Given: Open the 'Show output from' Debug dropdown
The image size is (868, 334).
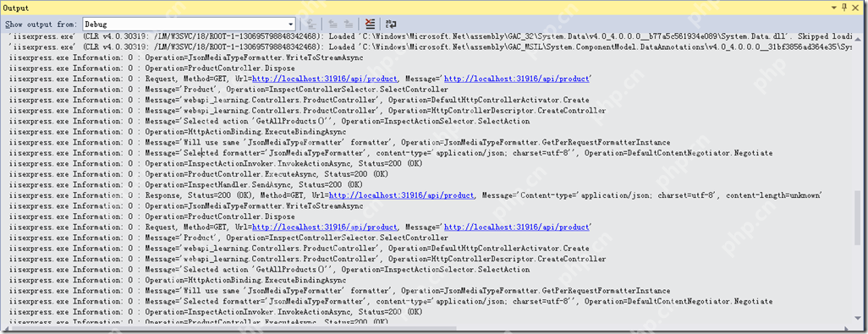Looking at the screenshot, I should click(x=189, y=24).
